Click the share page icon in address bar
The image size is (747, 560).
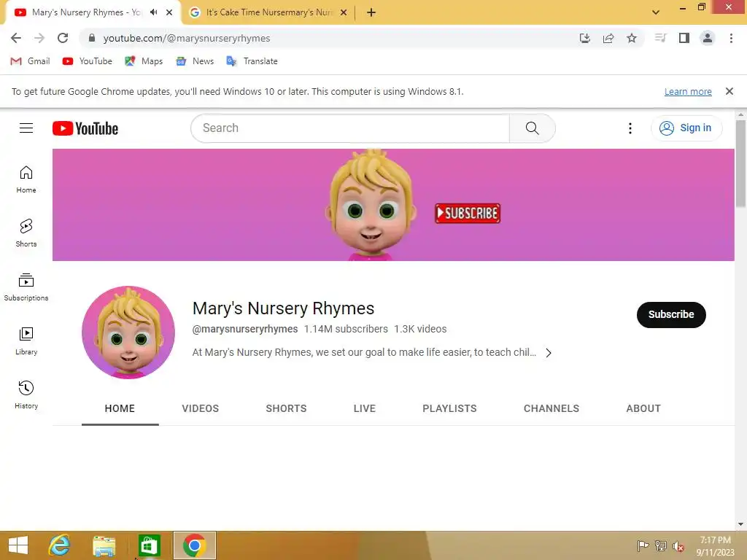608,38
